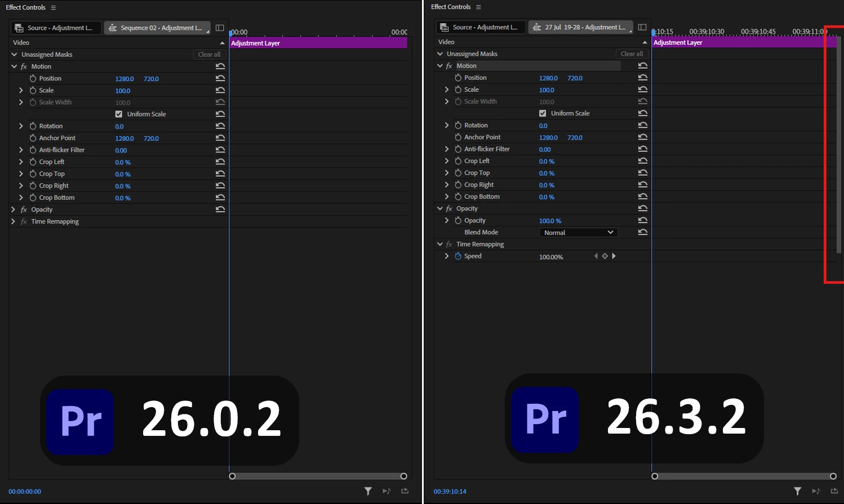Open the Effect Controls panel menu in left panel
This screenshot has width=844, height=504.
tap(54, 7)
